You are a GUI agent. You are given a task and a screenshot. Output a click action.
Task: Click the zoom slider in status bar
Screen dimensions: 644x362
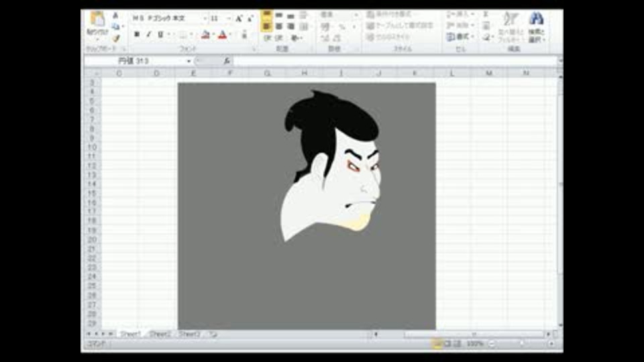coord(522,343)
